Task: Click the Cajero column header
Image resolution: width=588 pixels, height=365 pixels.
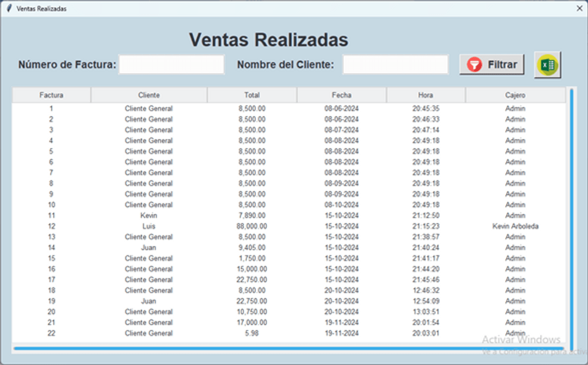Action: coord(515,95)
